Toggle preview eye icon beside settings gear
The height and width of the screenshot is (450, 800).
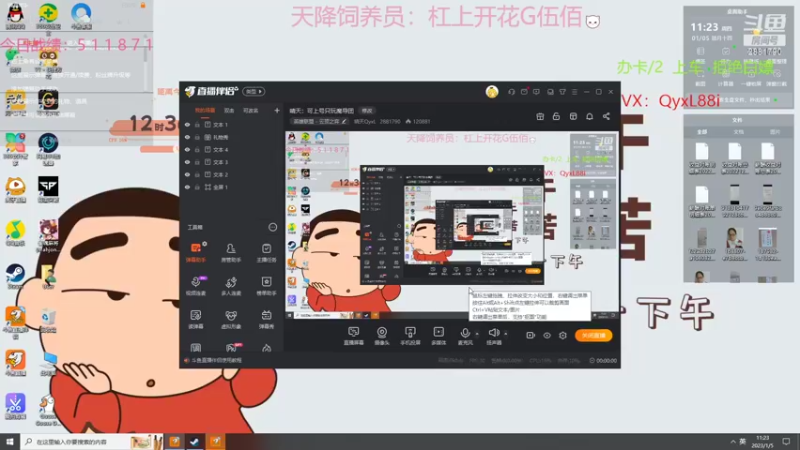(x=546, y=335)
